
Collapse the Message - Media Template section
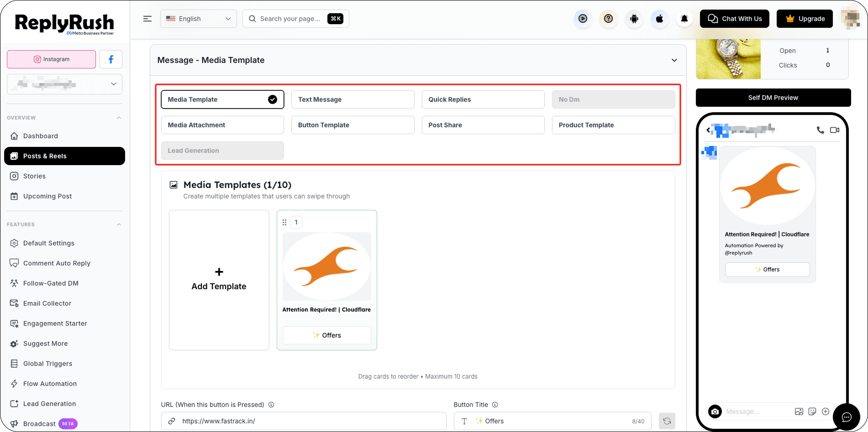[674, 60]
